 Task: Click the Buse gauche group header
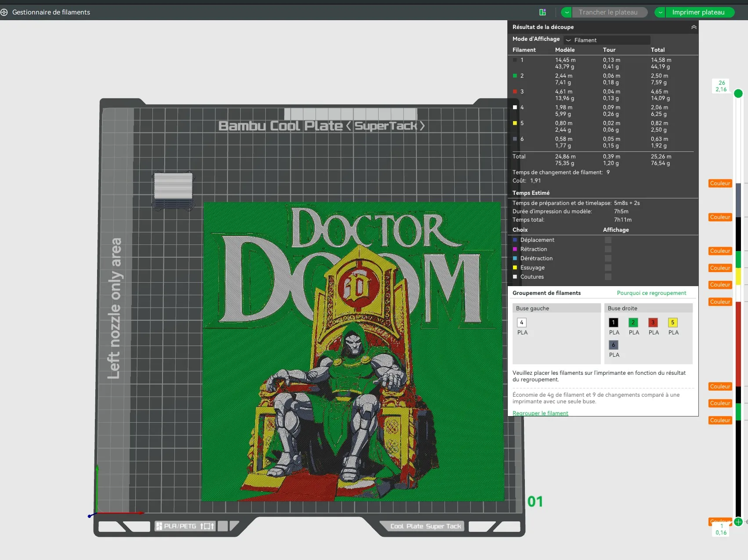click(x=556, y=309)
